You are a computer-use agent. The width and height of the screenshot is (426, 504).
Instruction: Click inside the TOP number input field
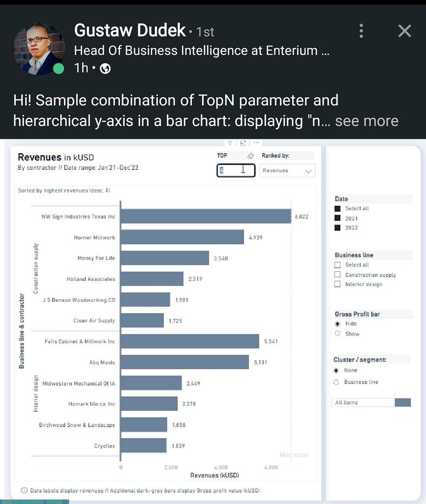(x=235, y=170)
